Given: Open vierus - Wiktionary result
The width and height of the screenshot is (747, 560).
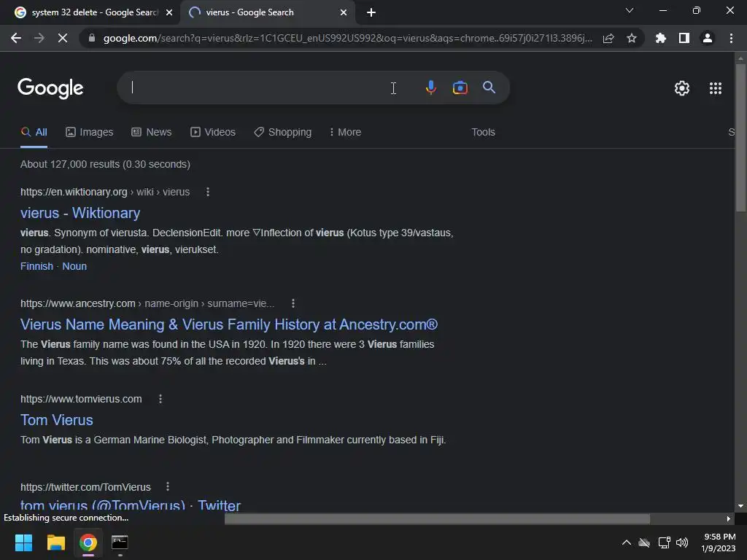Looking at the screenshot, I should point(80,213).
